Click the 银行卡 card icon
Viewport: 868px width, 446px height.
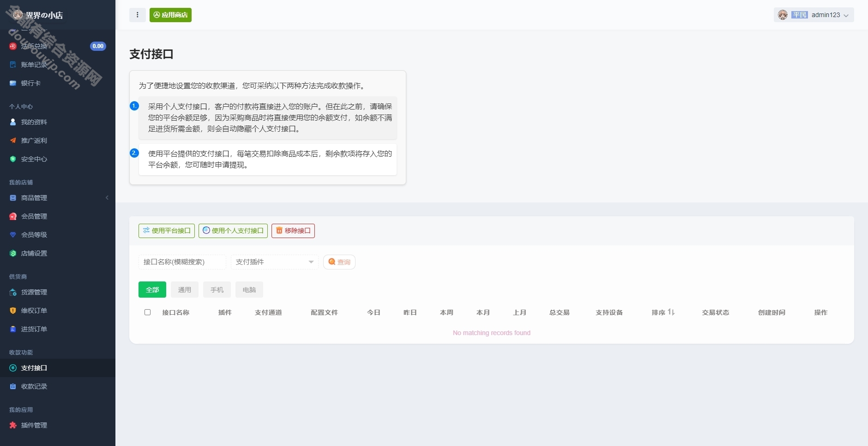tap(13, 83)
